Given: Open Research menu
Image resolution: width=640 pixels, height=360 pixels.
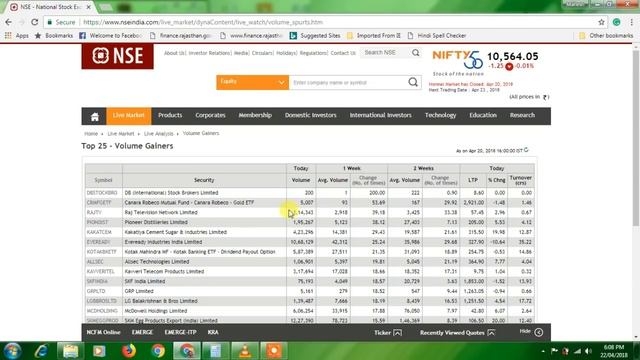Looking at the screenshot, I should 522,116.
